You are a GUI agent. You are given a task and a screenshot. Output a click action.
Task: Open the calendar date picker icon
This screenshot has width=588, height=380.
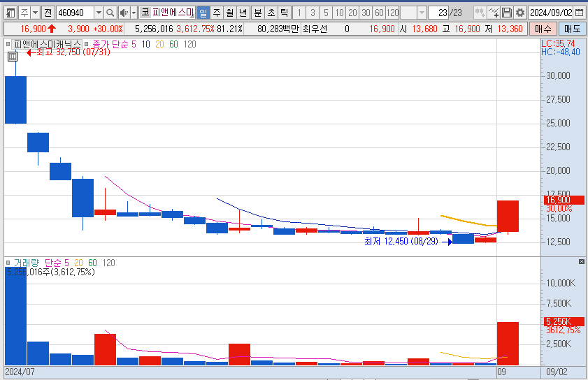580,13
